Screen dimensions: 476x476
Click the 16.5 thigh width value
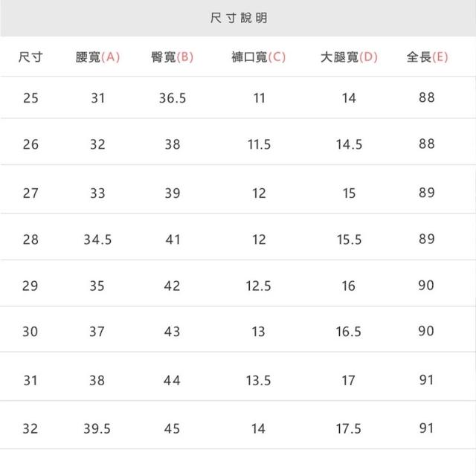349,332
